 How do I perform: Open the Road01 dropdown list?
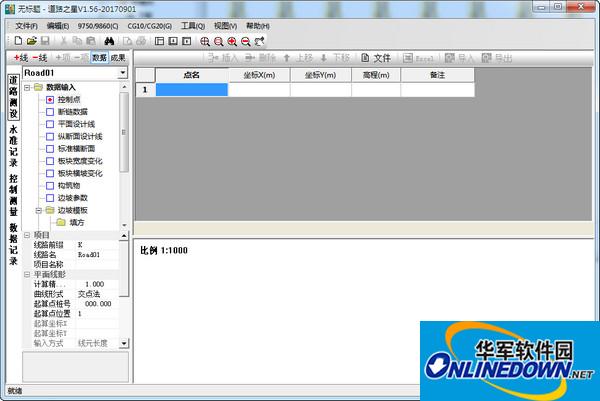(x=124, y=72)
